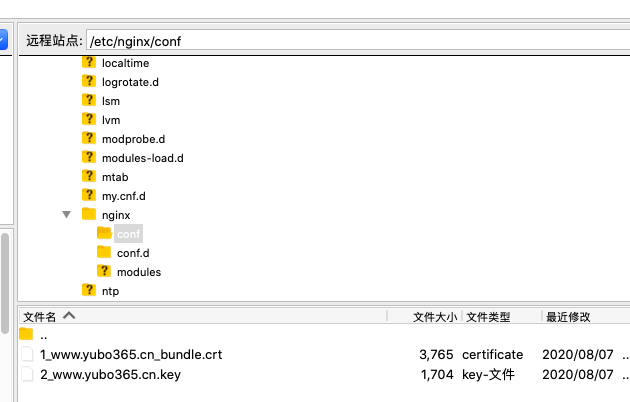Open the modules-load.d directory
Viewport: 630px width, 402px height.
pos(143,158)
